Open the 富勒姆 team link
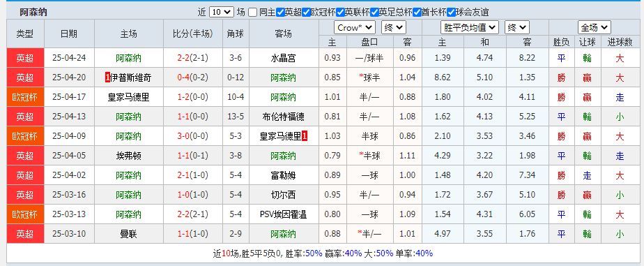644x266 pixels. tap(284, 175)
